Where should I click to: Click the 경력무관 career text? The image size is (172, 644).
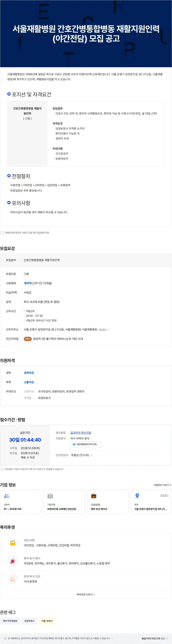(x=29, y=373)
